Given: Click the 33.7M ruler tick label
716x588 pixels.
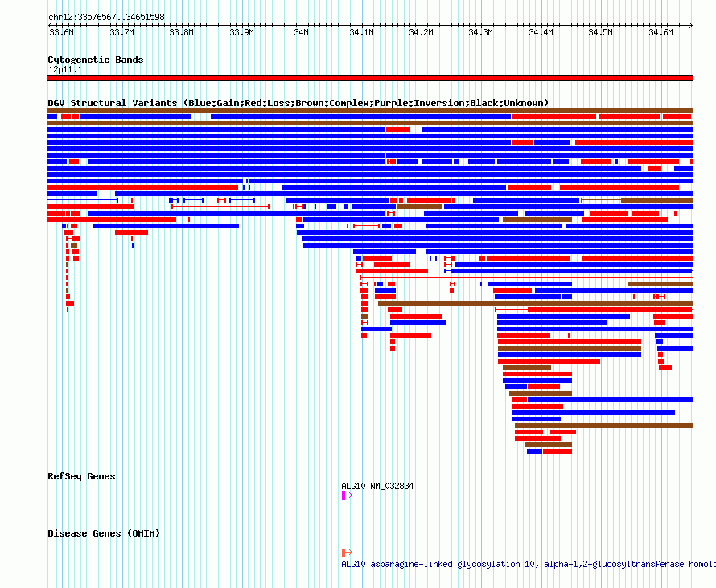Looking at the screenshot, I should point(122,32).
